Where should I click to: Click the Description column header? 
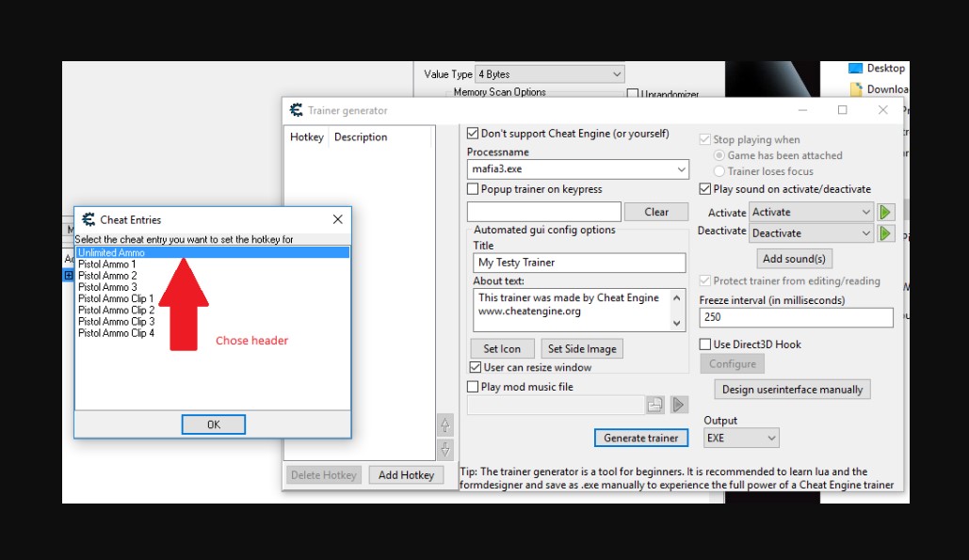tap(361, 137)
